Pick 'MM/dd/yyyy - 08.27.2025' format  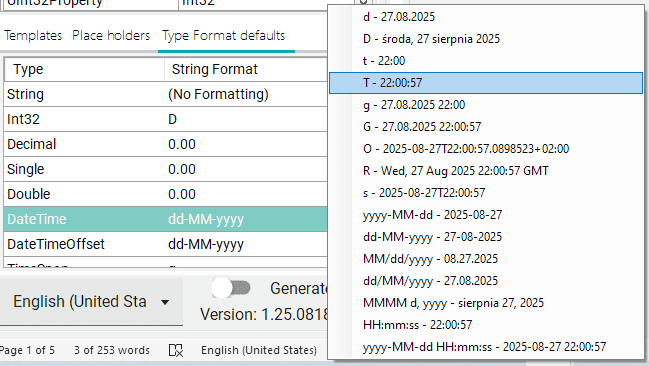coord(486,259)
